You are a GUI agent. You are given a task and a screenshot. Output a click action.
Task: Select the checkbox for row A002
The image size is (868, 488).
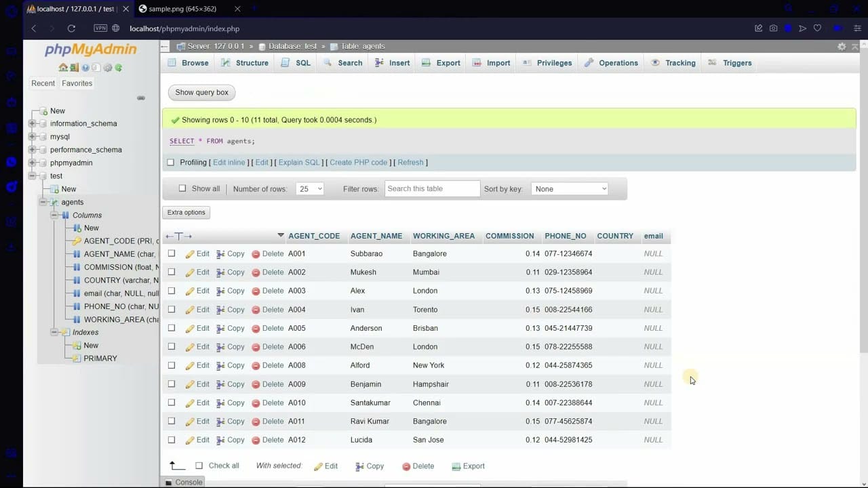tap(172, 272)
